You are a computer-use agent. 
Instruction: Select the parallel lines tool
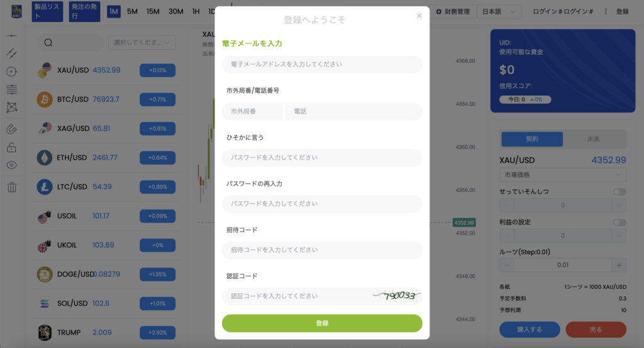(11, 89)
